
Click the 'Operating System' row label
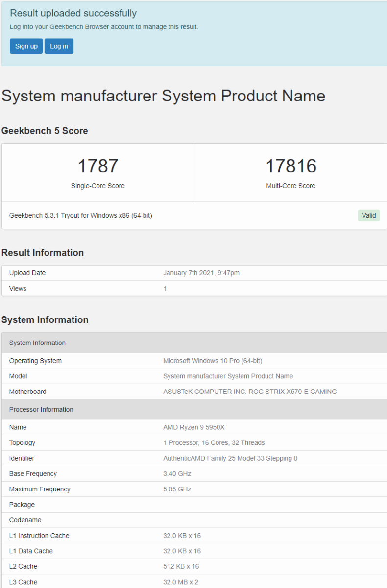(x=35, y=361)
